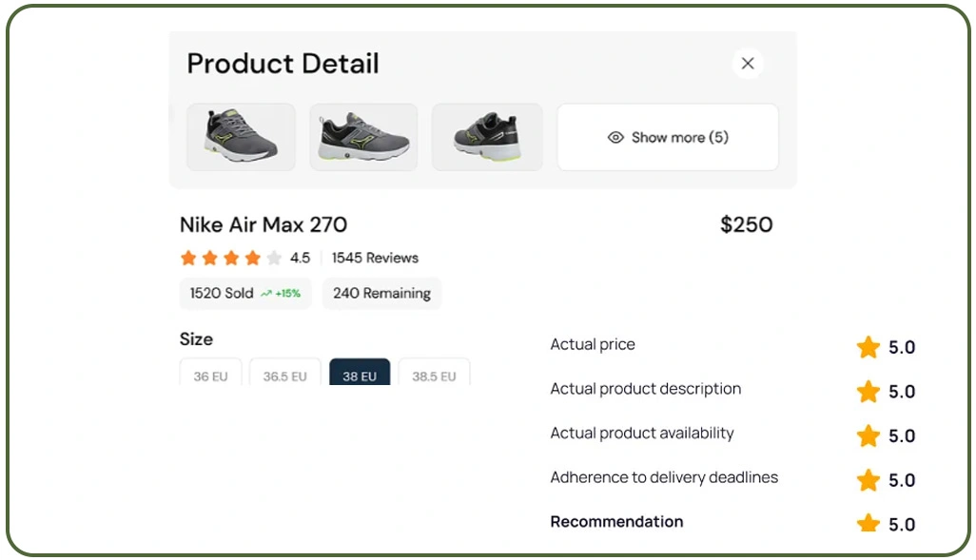The width and height of the screenshot is (976, 560).
Task: Click the 5.0 score for Actual price
Action: pos(901,347)
